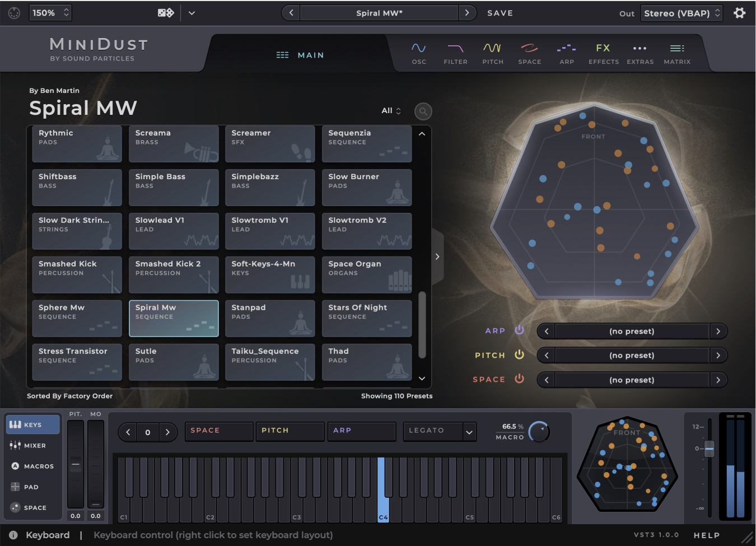
Task: Enable the ARP keyboard mode button
Action: (x=361, y=431)
